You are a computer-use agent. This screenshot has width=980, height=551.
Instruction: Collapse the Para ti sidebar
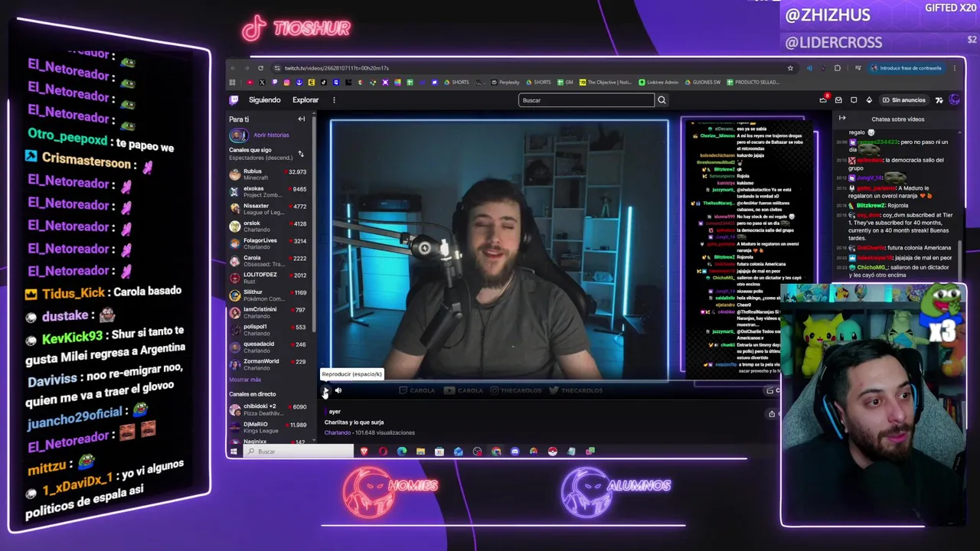302,119
